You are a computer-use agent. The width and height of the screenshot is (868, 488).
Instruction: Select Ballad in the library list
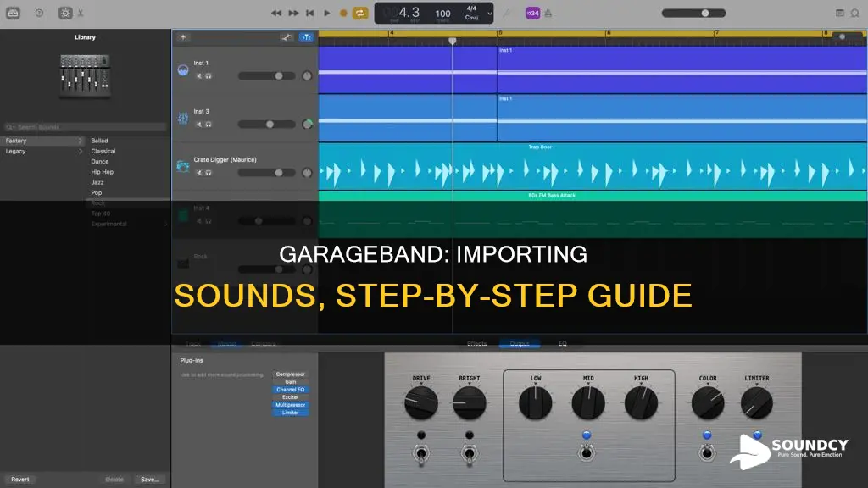tap(100, 141)
